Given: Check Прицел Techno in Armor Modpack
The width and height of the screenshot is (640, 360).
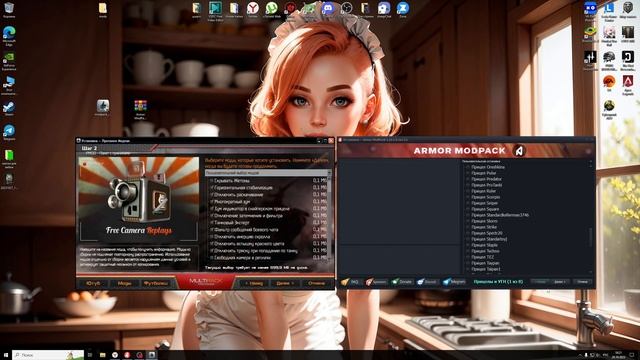Looking at the screenshot, I should coord(468,251).
